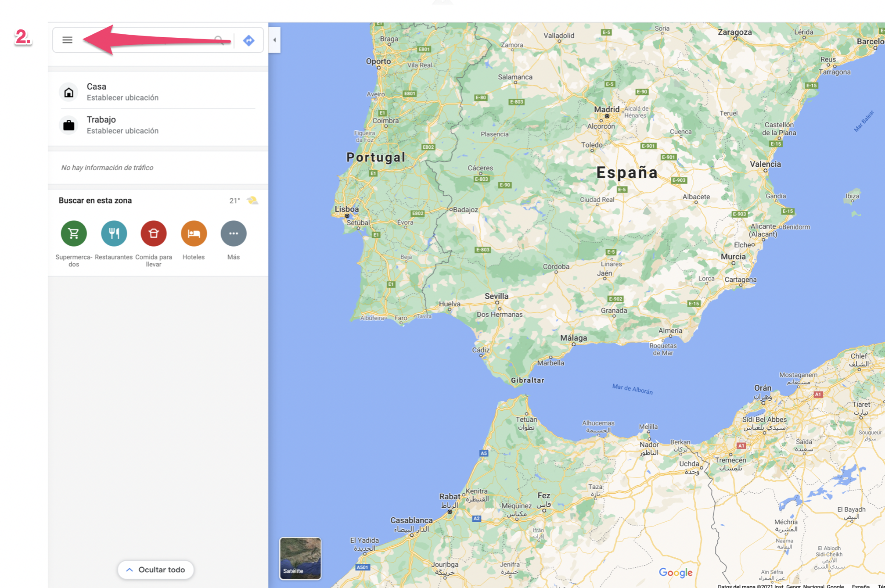Set the Trabajo location
885x588 pixels.
pyautogui.click(x=122, y=131)
